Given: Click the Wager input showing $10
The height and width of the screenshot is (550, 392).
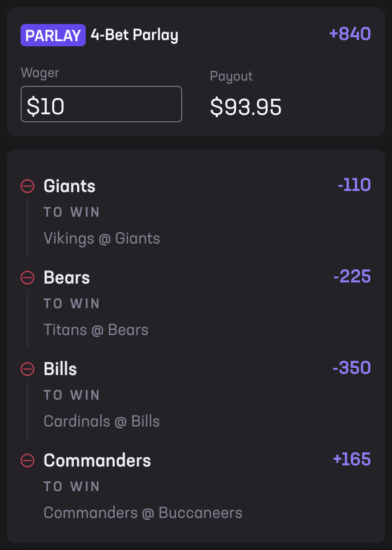Looking at the screenshot, I should coord(101,104).
